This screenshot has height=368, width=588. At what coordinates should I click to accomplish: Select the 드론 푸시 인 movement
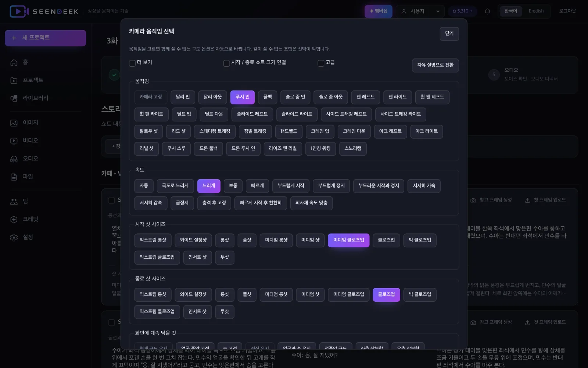(243, 149)
